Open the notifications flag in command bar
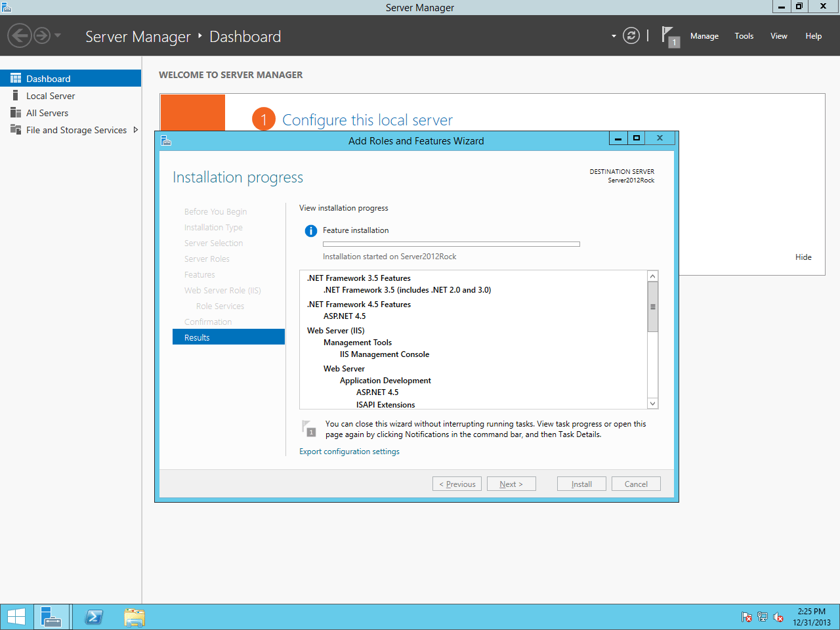 [x=670, y=36]
